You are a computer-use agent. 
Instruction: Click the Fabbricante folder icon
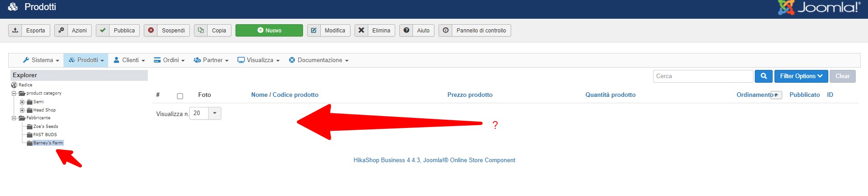click(22, 118)
